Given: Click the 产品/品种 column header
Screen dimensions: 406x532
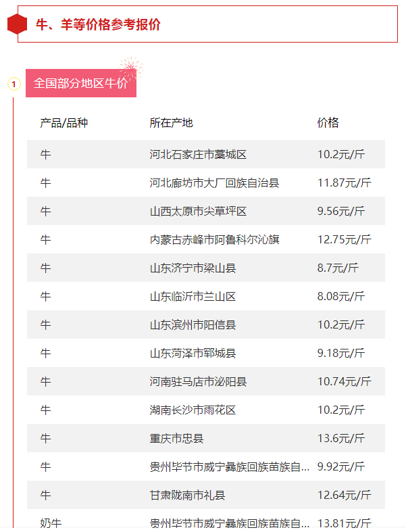Looking at the screenshot, I should [x=64, y=122].
